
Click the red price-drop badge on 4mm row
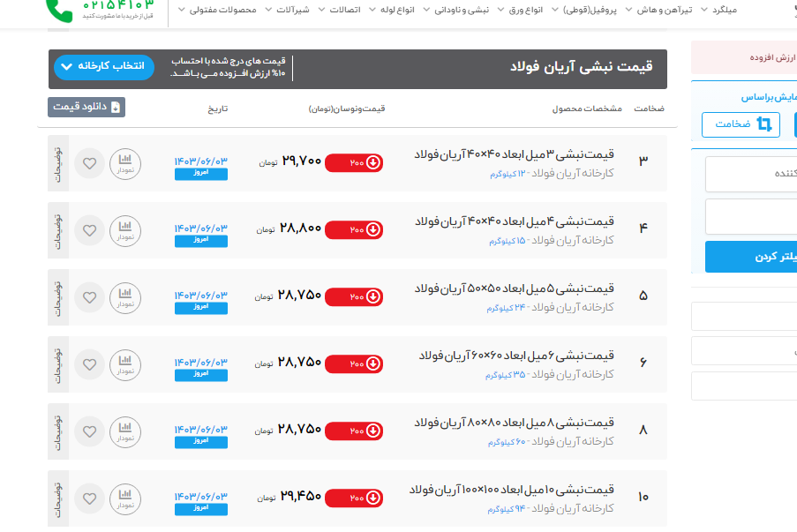point(354,229)
